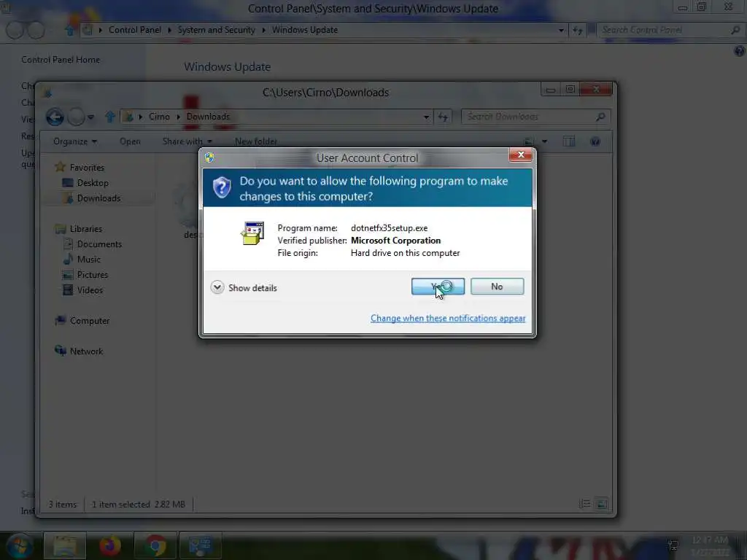The width and height of the screenshot is (747, 560).
Task: Close the User Account Control dialog
Action: click(x=521, y=155)
